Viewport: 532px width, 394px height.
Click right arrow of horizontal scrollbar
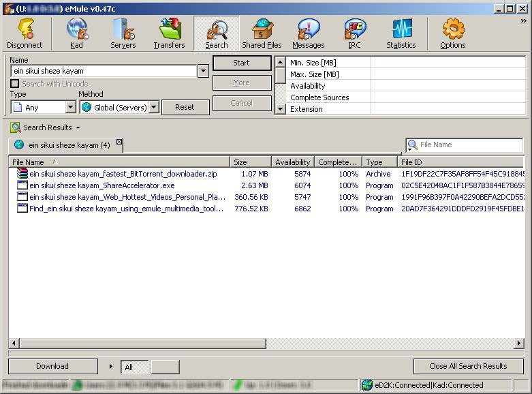click(x=519, y=343)
